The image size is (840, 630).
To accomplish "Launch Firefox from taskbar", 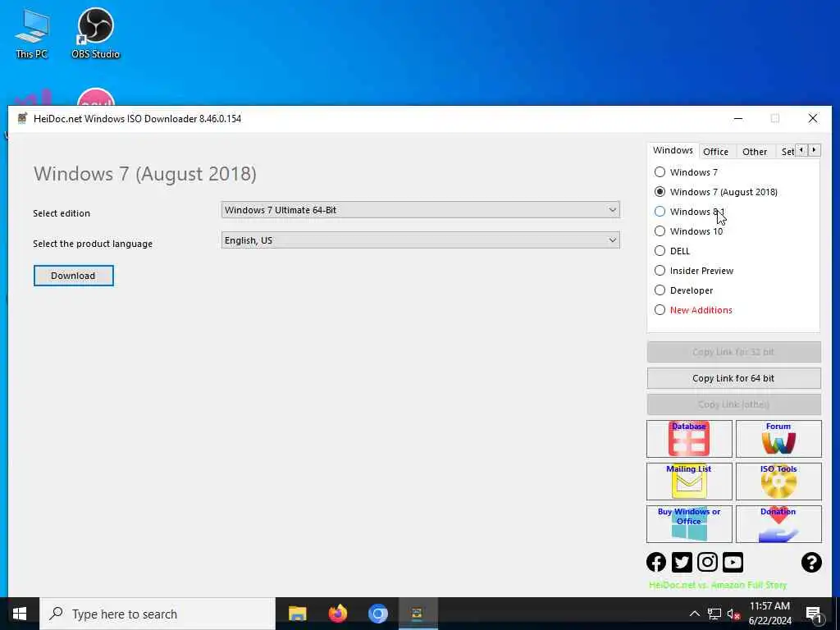I will pyautogui.click(x=337, y=614).
